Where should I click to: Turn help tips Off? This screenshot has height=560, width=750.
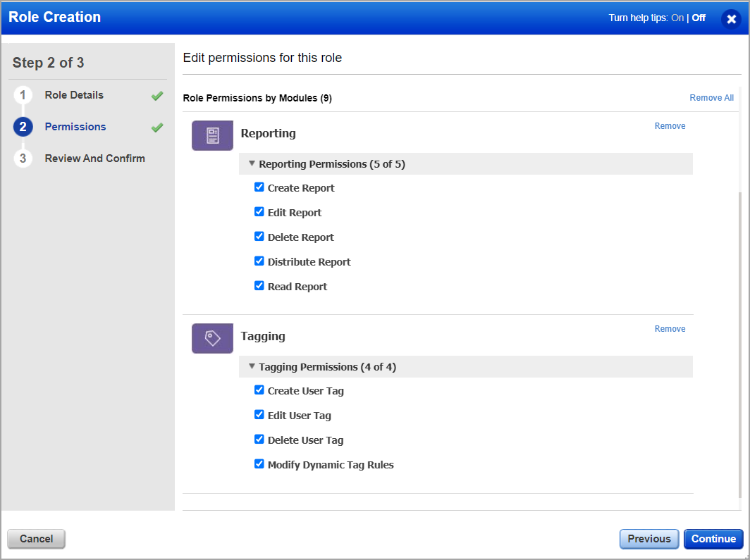pos(699,18)
